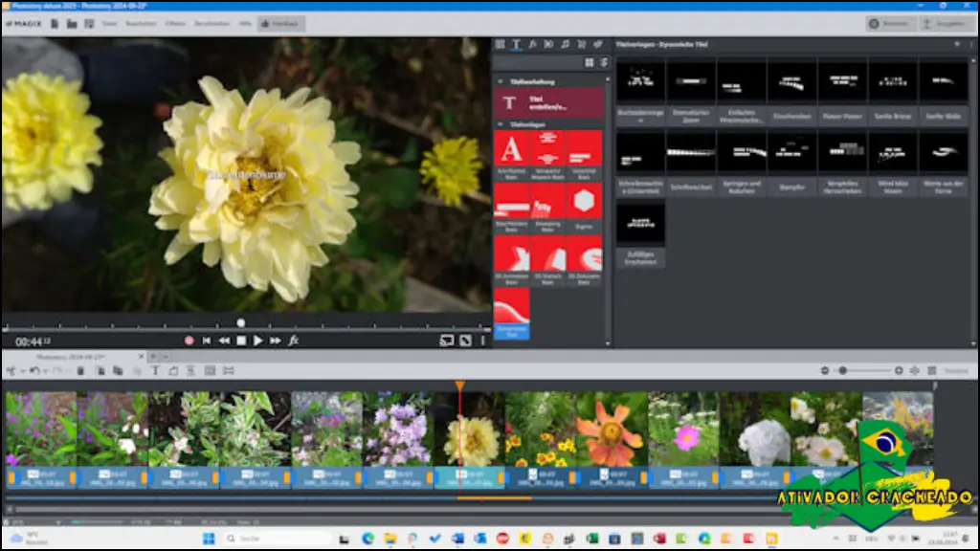The image size is (980, 551).
Task: Select the Flower Power title template
Action: coord(842,93)
